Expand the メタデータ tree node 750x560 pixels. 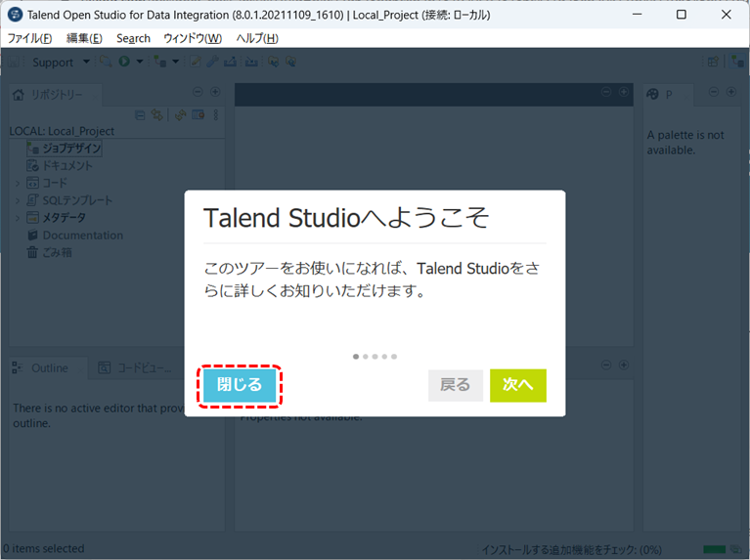click(x=18, y=218)
